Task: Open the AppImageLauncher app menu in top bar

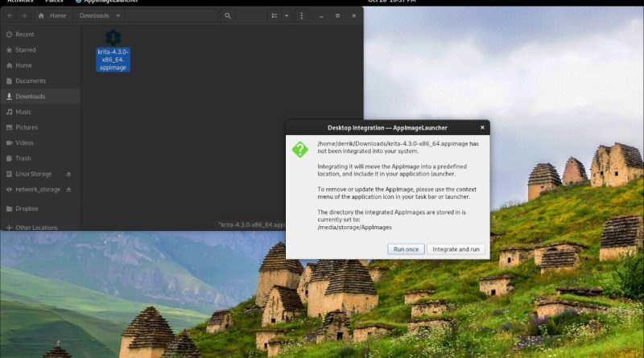Action: (107, 2)
